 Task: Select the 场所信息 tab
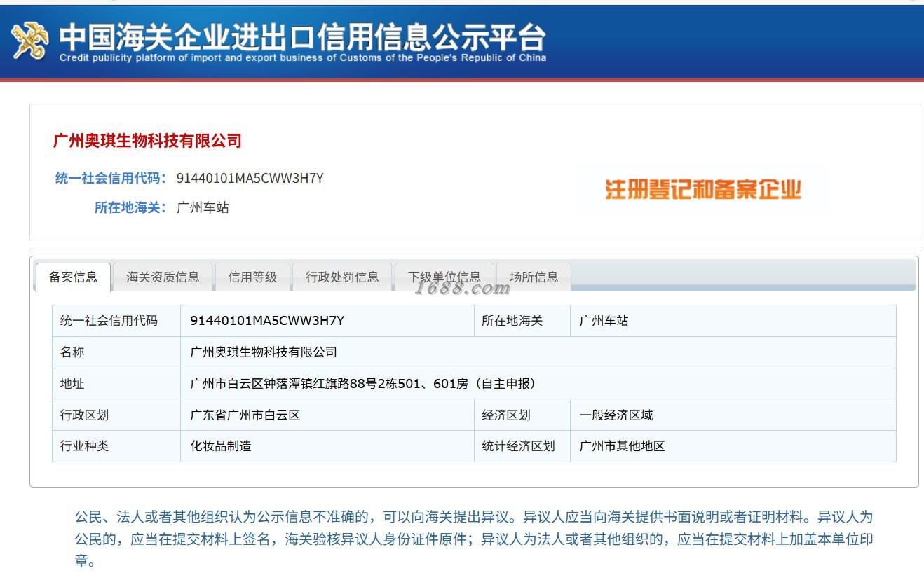tap(534, 277)
